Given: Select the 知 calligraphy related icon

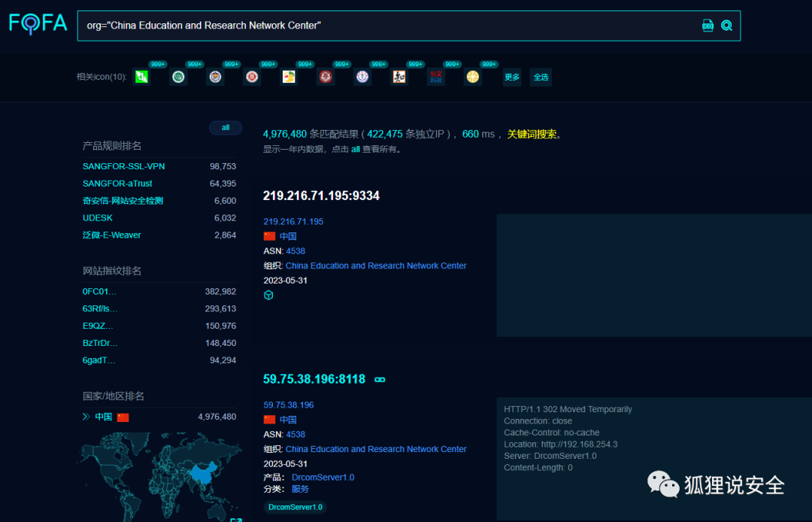Looking at the screenshot, I should click(x=398, y=77).
